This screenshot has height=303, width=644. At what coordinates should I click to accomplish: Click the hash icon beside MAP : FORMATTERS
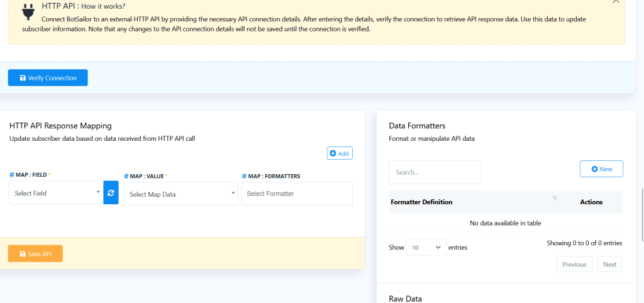(244, 177)
